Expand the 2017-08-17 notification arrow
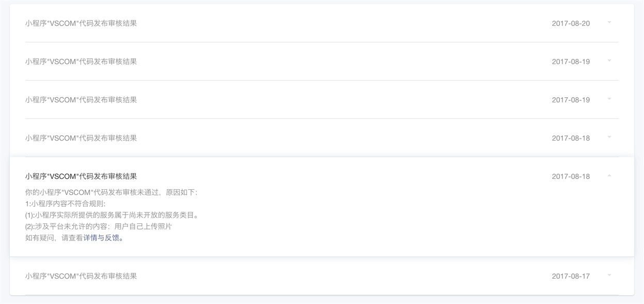Viewport: 644px width, 304px height. (609, 275)
